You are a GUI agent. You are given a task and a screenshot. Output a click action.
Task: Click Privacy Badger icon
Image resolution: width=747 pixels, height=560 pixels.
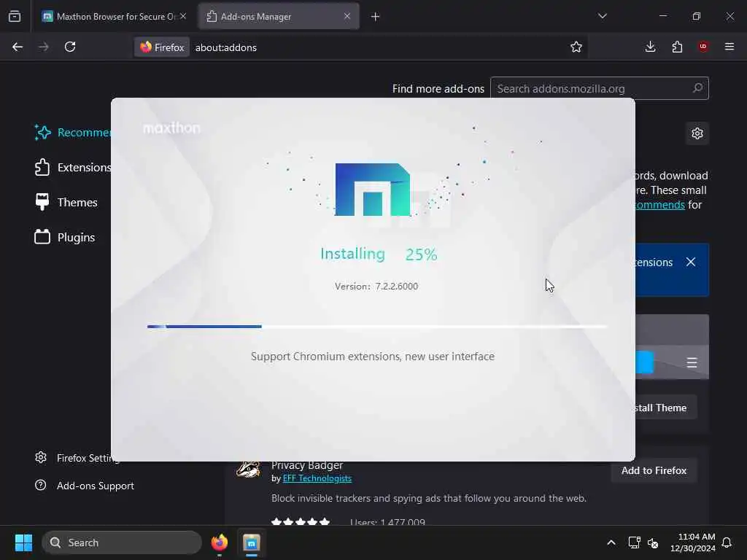(248, 470)
